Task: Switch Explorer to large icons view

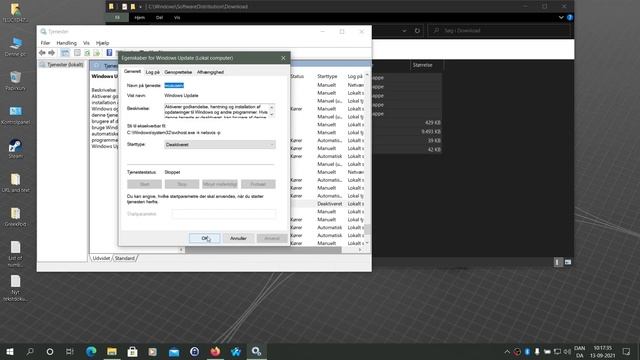Action: (568, 262)
